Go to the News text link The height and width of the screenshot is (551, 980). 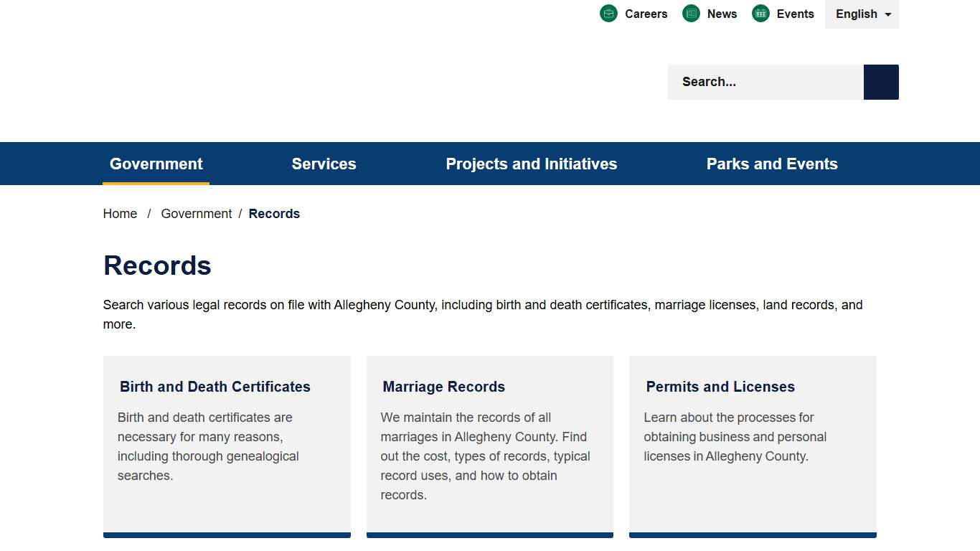[x=722, y=14]
